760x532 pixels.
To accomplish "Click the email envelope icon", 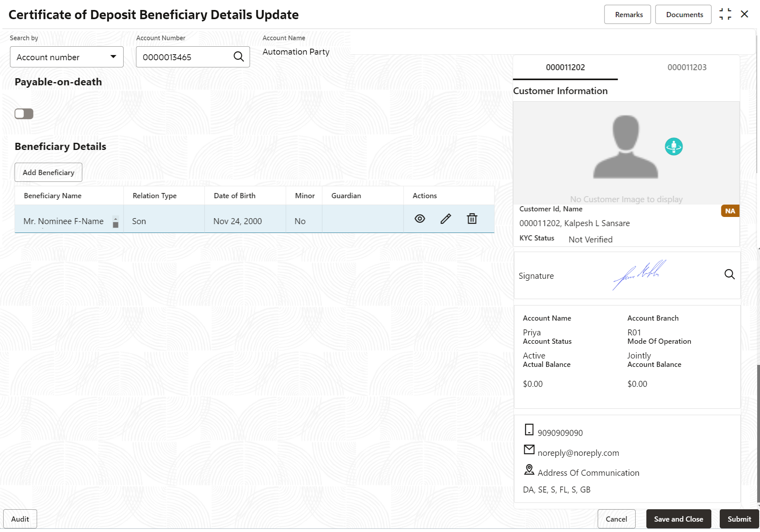I will [x=529, y=449].
